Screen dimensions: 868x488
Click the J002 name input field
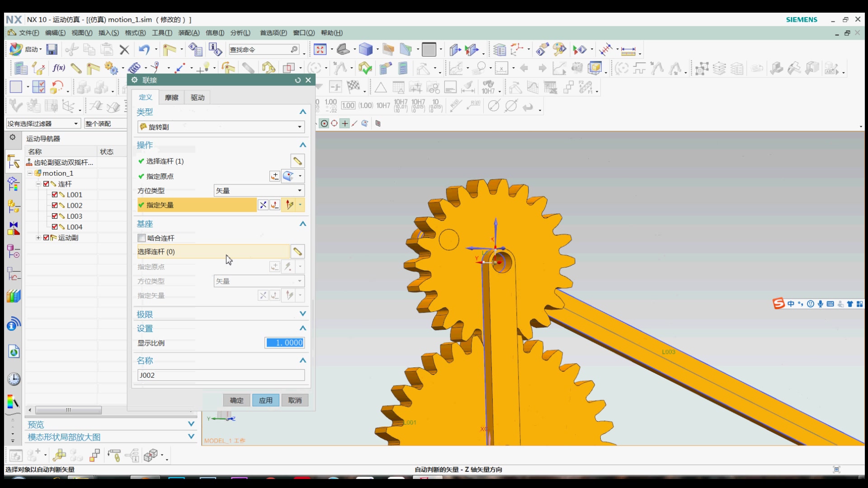pos(221,375)
